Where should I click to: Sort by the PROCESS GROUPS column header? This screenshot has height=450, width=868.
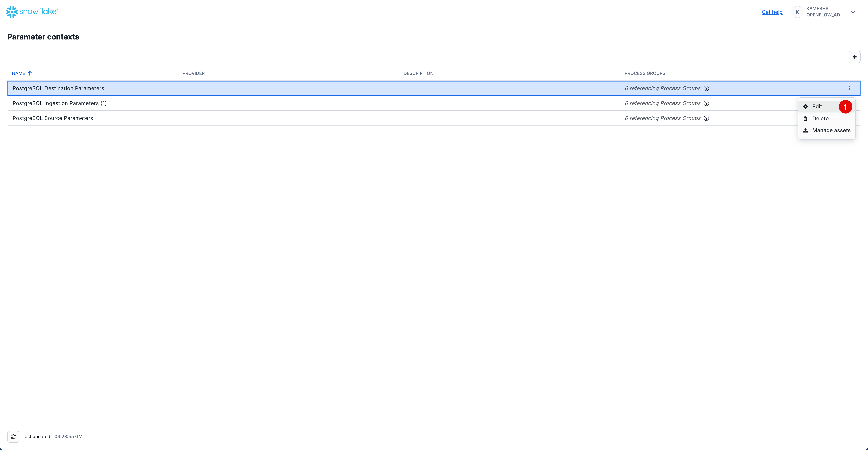[x=645, y=73]
